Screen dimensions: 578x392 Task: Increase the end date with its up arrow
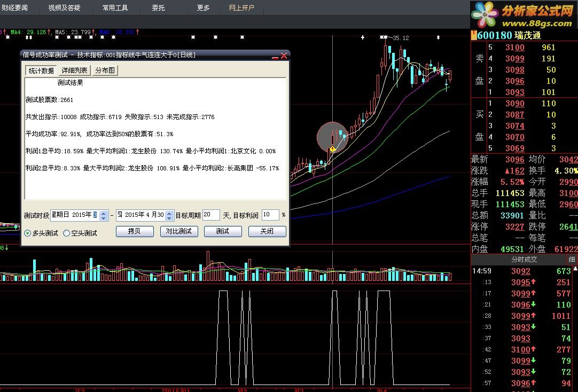169,213
